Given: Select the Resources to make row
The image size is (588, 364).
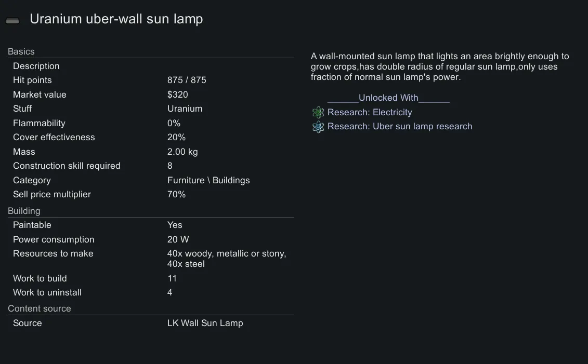Looking at the screenshot, I should (x=151, y=259).
